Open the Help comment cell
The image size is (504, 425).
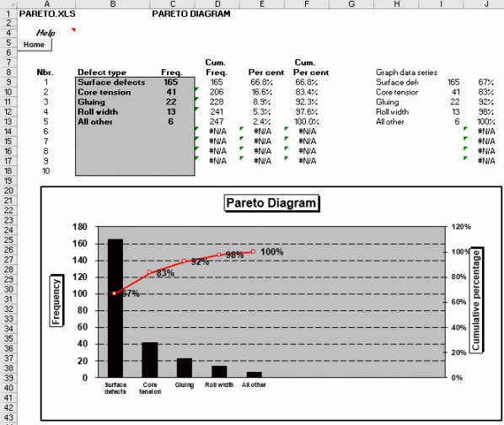point(46,33)
